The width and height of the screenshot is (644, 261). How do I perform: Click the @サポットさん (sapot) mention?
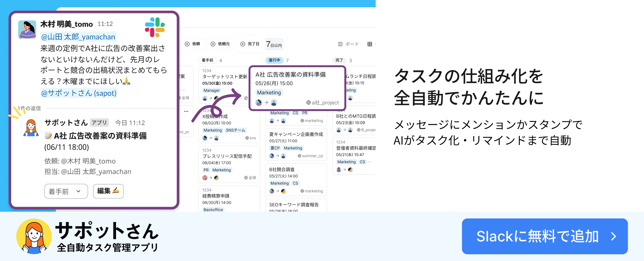[79, 93]
